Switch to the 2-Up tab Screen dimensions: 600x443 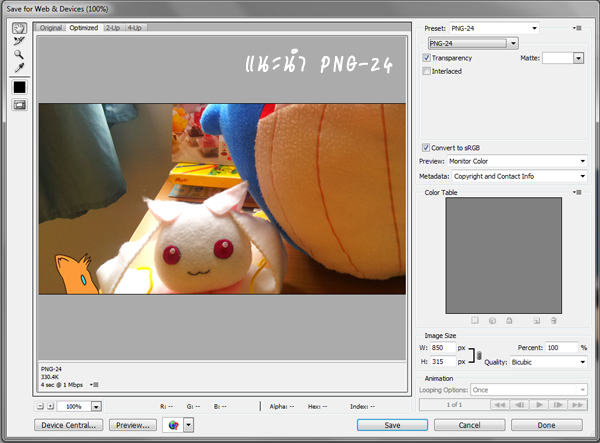(113, 28)
